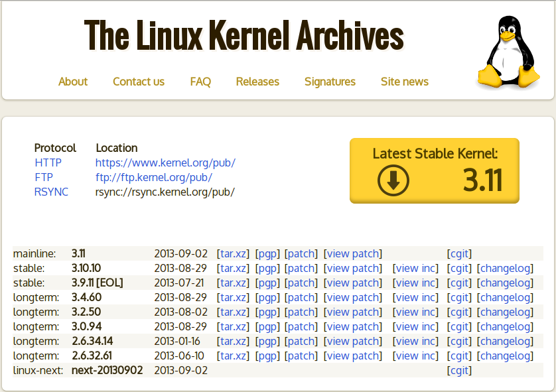Image resolution: width=556 pixels, height=392 pixels.
Task: Open cgit link for longterm 3.2.50
Action: 459,312
